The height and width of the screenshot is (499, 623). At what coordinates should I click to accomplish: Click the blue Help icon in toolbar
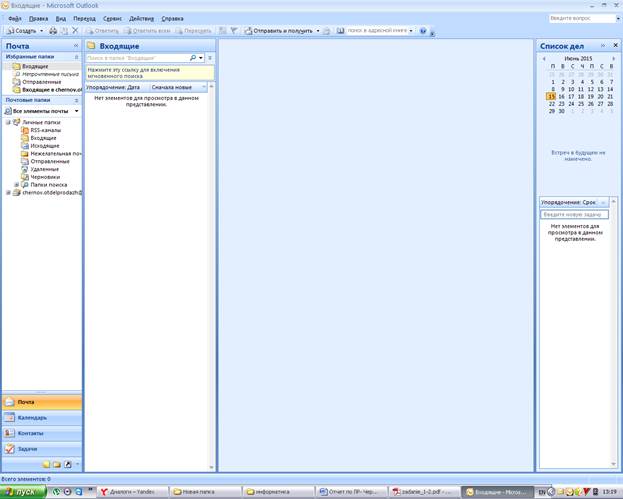click(423, 31)
